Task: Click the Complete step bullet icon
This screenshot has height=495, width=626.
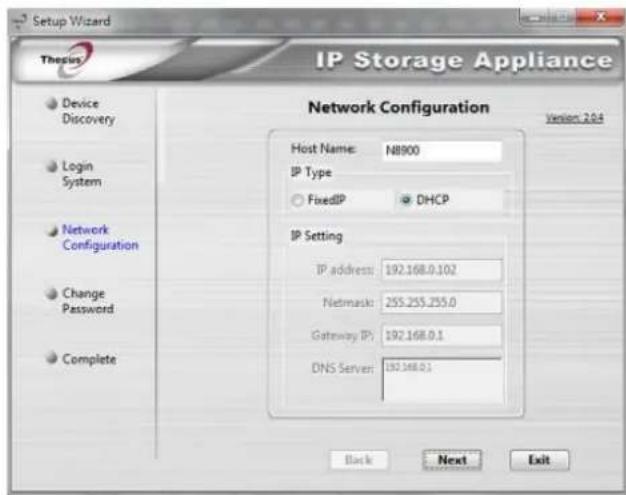Action: 52,358
